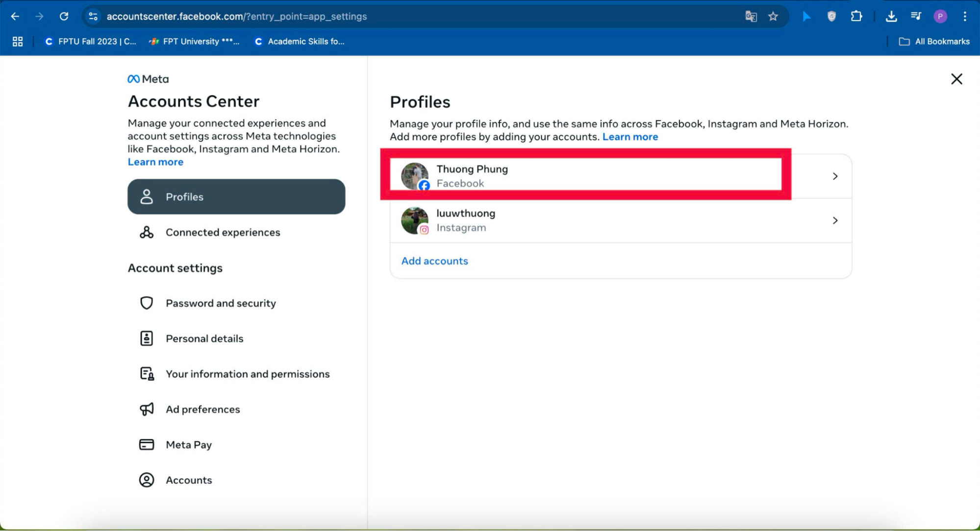980x531 pixels.
Task: Click the credit card icon for Meta Pay
Action: tap(147, 445)
